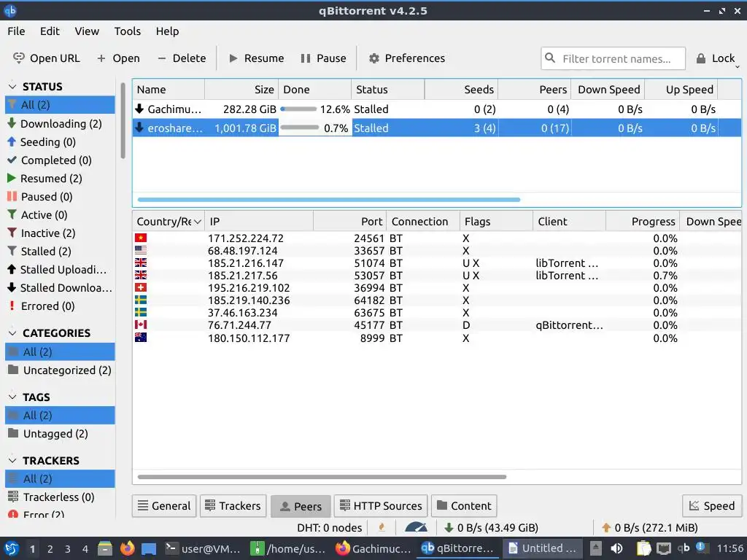The image size is (747, 560).
Task: Sort torrents by Name column
Action: 169,90
